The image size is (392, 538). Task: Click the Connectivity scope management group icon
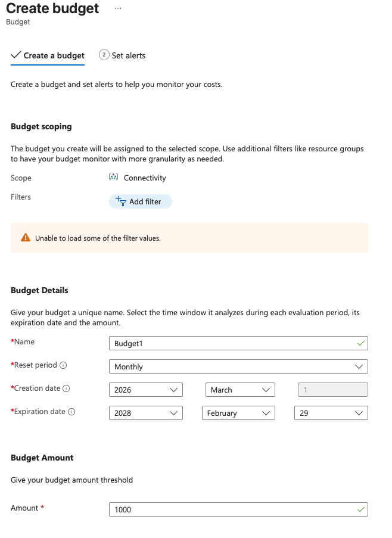point(114,178)
